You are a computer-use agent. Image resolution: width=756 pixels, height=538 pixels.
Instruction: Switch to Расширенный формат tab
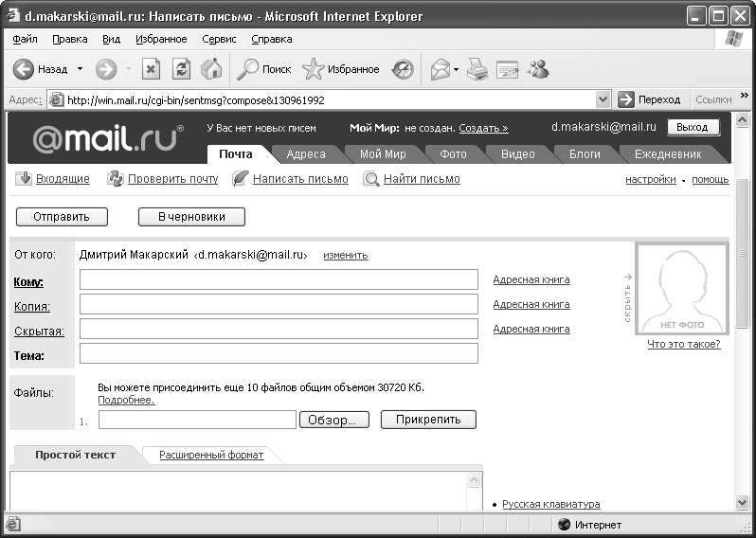pyautogui.click(x=211, y=455)
